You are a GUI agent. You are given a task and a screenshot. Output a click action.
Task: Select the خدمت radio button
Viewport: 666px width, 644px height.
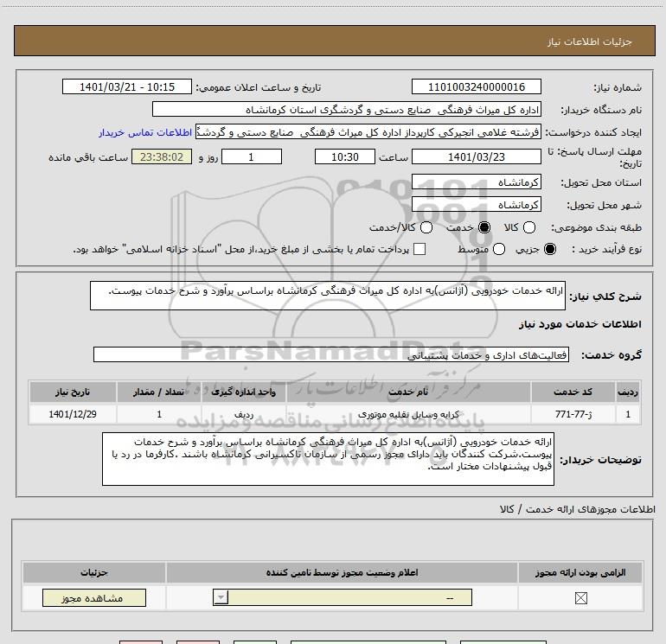(x=483, y=227)
